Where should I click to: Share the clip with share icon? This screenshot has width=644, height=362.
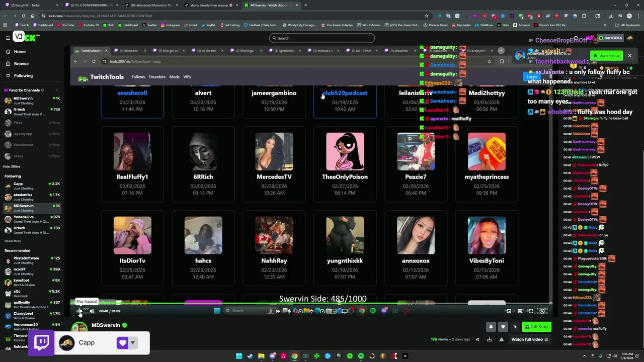point(477,339)
